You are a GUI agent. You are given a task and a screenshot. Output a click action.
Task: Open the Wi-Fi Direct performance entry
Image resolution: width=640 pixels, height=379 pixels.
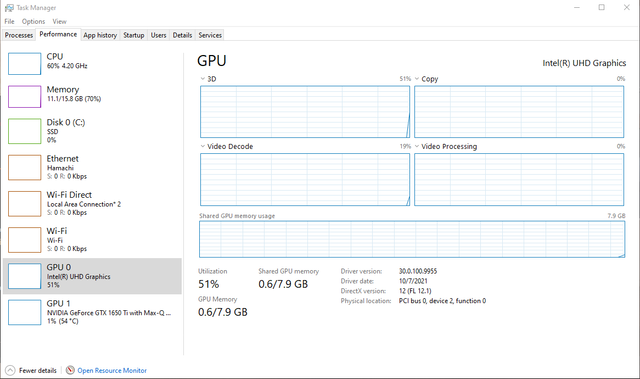coord(92,203)
